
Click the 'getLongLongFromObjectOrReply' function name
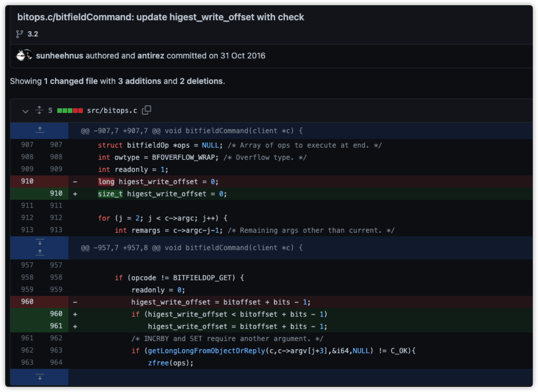pos(206,351)
